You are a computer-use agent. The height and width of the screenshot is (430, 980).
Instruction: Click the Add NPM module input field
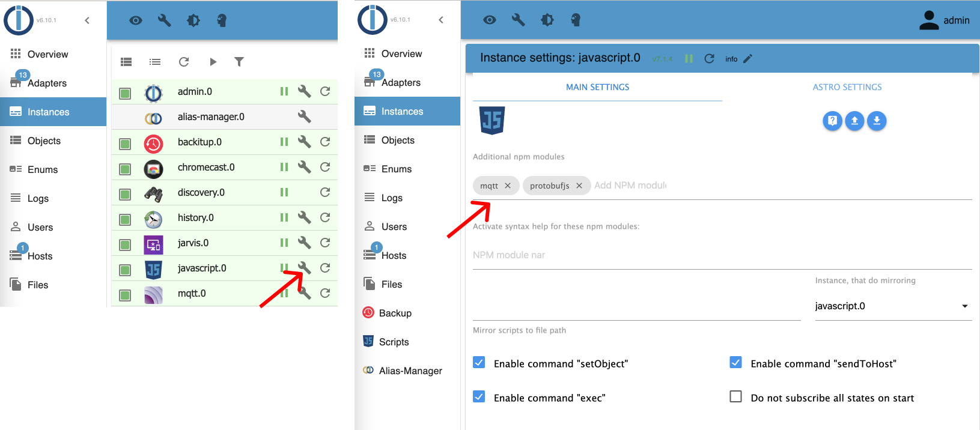click(630, 186)
